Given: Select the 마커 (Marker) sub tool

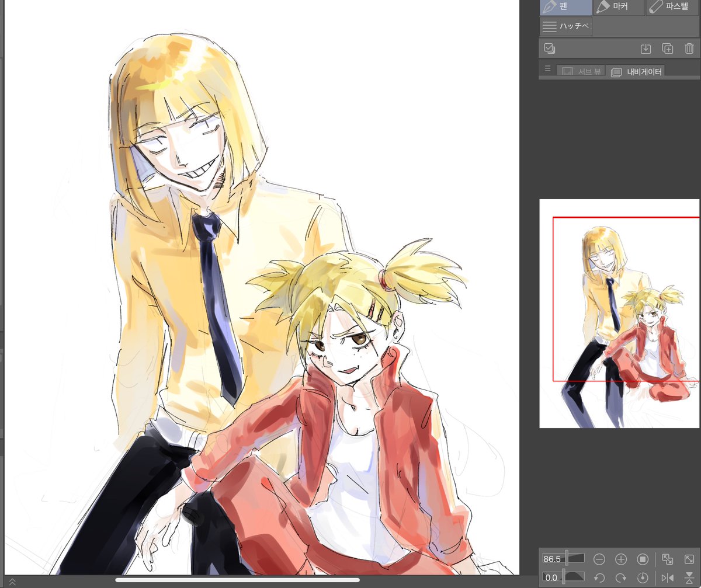Looking at the screenshot, I should 619,8.
